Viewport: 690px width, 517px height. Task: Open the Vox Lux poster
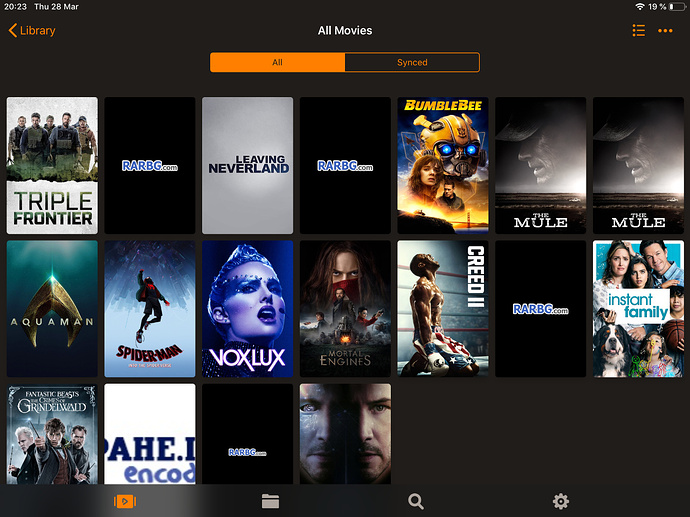click(x=247, y=309)
